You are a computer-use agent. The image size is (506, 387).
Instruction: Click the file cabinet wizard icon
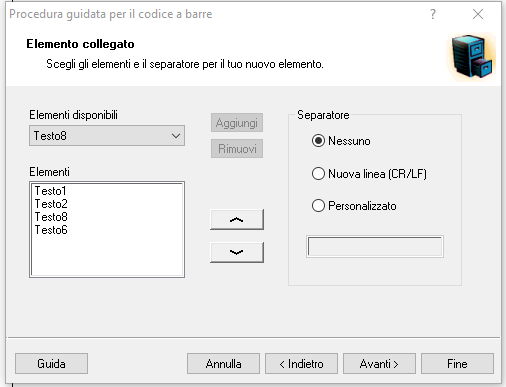471,56
